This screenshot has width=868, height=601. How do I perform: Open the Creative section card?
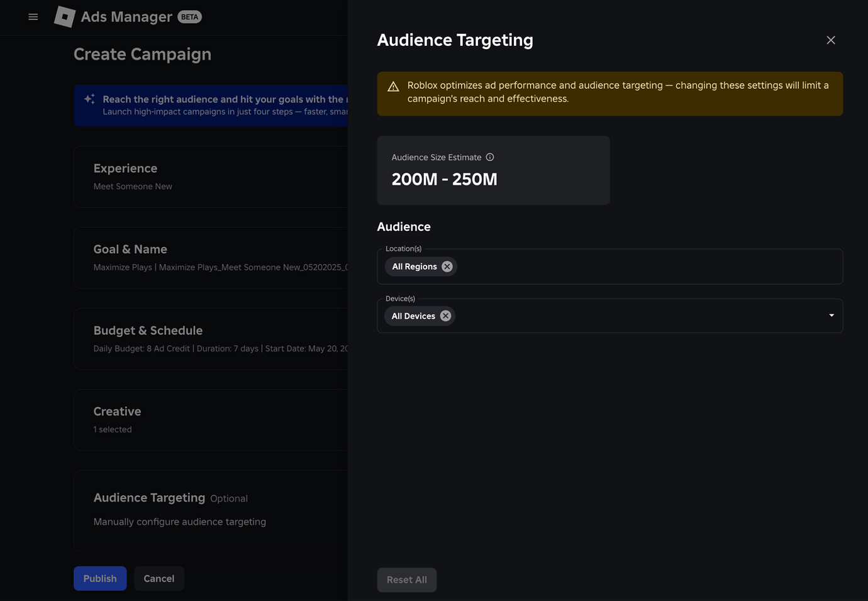(211, 420)
